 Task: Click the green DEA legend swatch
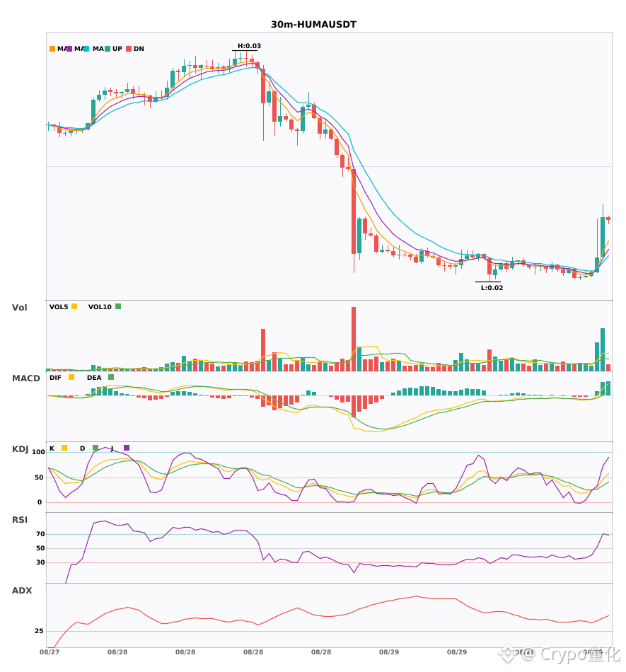(x=111, y=377)
